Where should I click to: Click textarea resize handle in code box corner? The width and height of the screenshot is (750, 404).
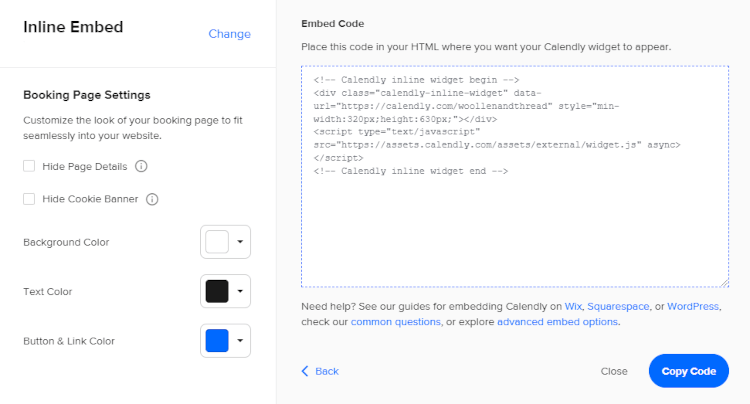point(724,283)
